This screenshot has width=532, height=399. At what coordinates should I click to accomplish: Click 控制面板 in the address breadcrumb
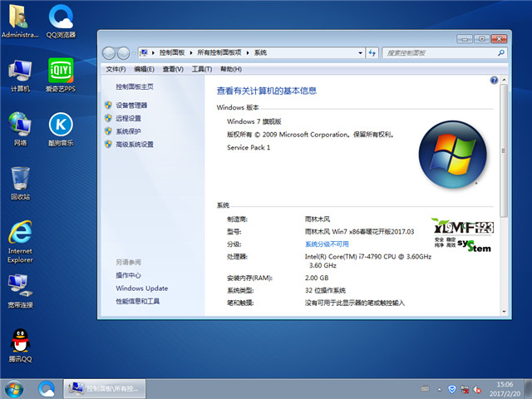click(x=172, y=52)
